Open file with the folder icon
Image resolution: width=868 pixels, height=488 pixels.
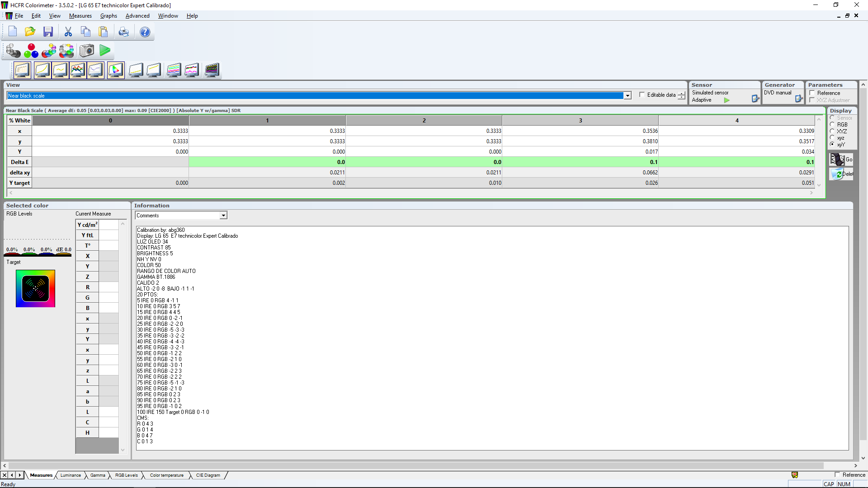pos(30,32)
